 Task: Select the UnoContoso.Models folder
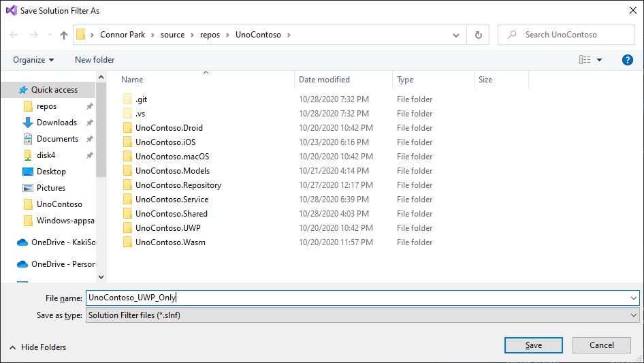coord(172,171)
